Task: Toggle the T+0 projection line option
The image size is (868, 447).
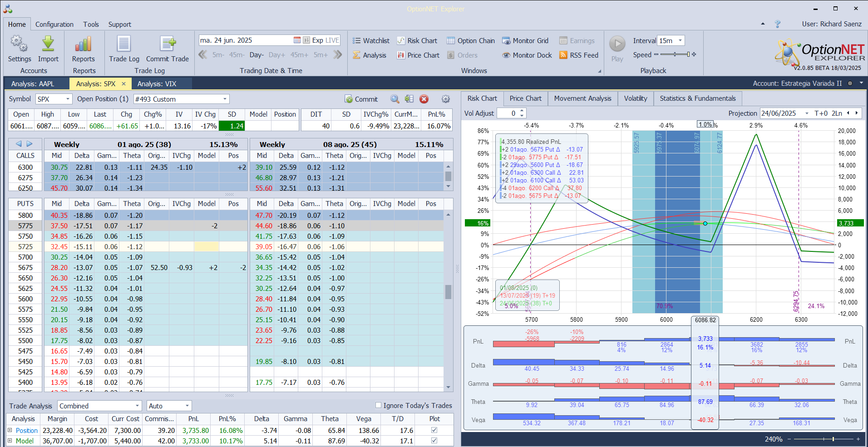Action: tap(821, 113)
